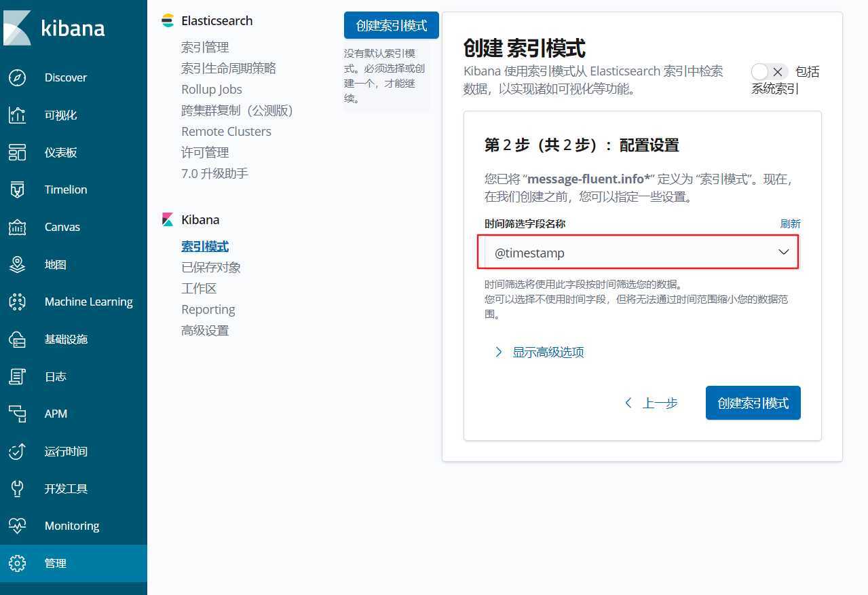Click the 刷新 link
The width and height of the screenshot is (868, 595).
[791, 223]
